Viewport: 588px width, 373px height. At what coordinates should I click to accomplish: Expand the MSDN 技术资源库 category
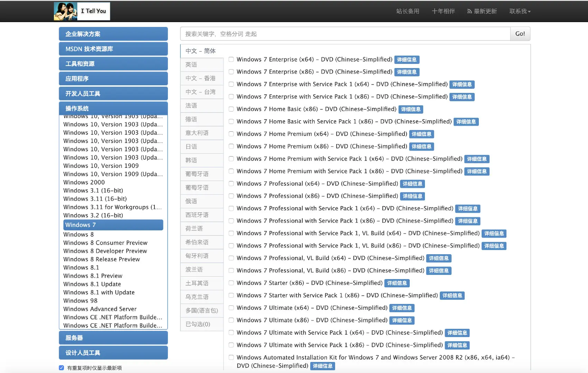point(113,49)
